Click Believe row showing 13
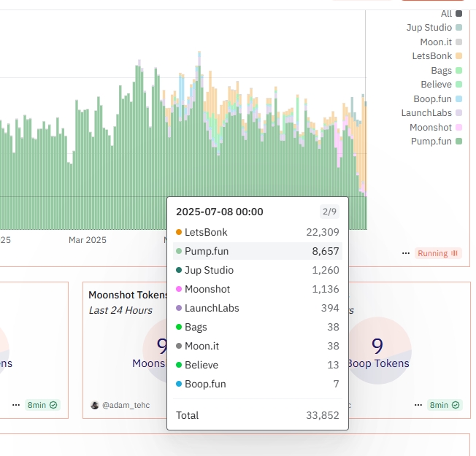476x456 pixels. click(x=258, y=365)
